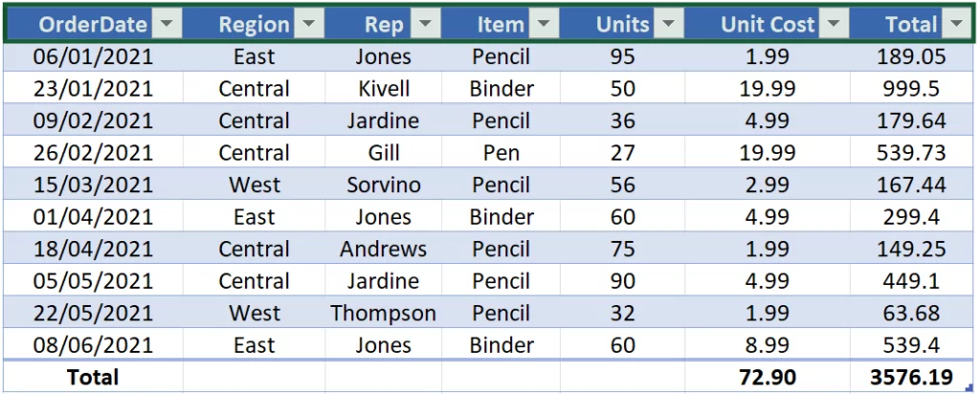The width and height of the screenshot is (980, 394).
Task: Click the date cell 06/01/2021
Action: click(93, 57)
